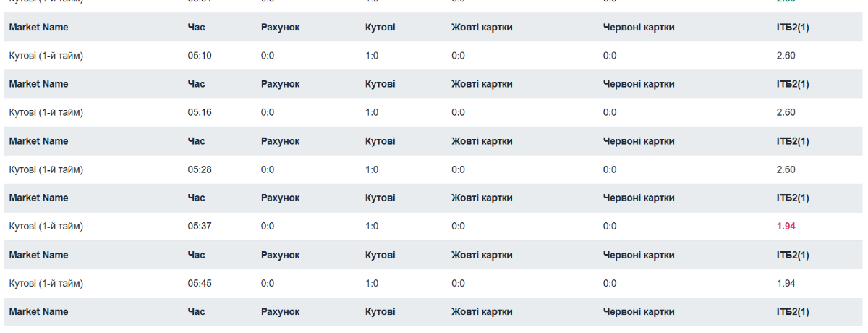868x333 pixels.
Task: Click the 05:16 time cell
Action: (x=200, y=112)
